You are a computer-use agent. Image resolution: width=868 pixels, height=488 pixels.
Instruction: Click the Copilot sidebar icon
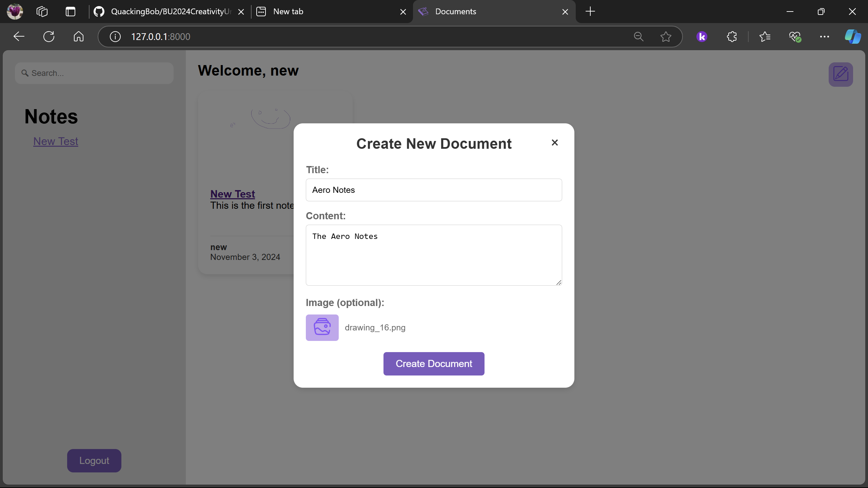pyautogui.click(x=852, y=37)
